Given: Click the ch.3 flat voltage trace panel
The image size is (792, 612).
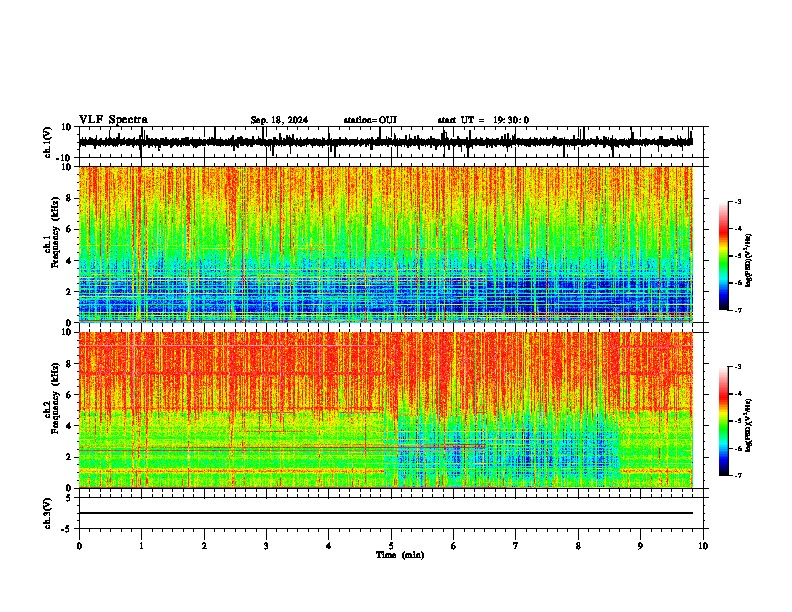Looking at the screenshot, I should [391, 513].
